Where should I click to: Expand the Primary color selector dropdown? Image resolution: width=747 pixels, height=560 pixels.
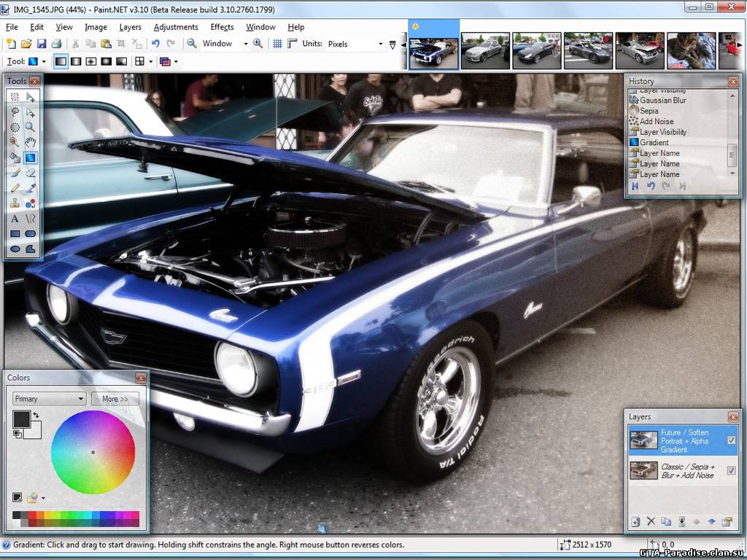(x=50, y=399)
